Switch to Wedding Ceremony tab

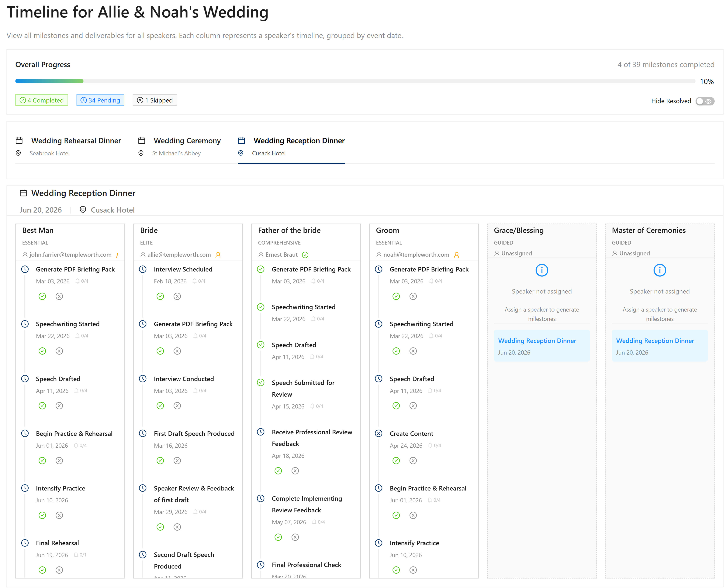179,147
